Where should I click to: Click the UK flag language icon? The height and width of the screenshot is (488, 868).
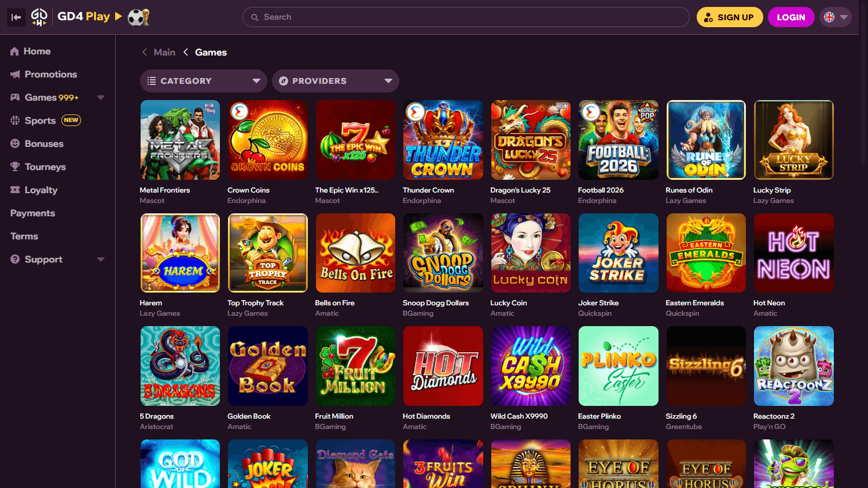tap(829, 17)
